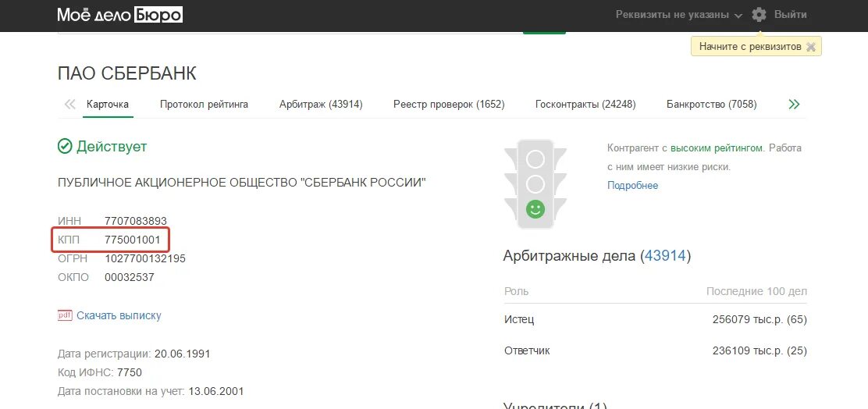
Task: Click the search input field at top
Action: (x=290, y=33)
